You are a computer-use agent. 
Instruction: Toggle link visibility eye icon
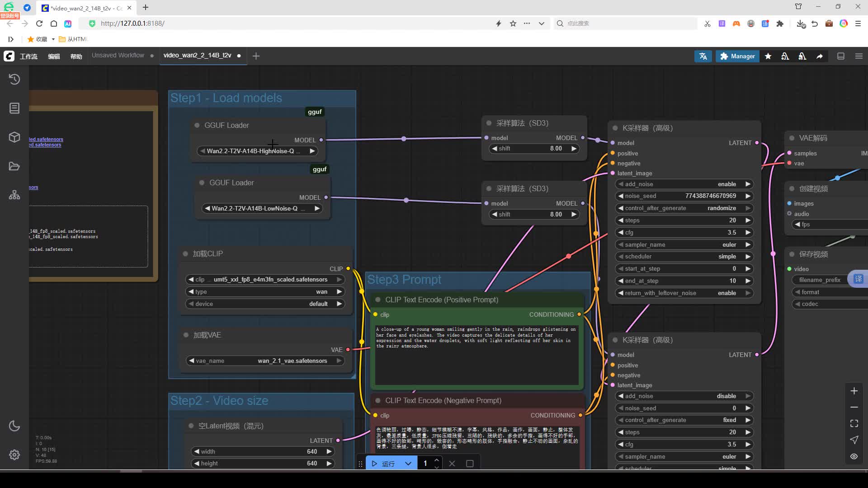[x=854, y=456]
